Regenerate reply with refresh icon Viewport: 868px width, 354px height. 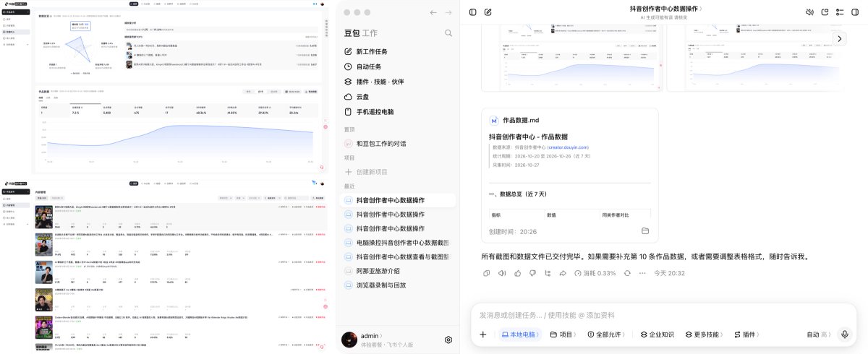click(626, 274)
